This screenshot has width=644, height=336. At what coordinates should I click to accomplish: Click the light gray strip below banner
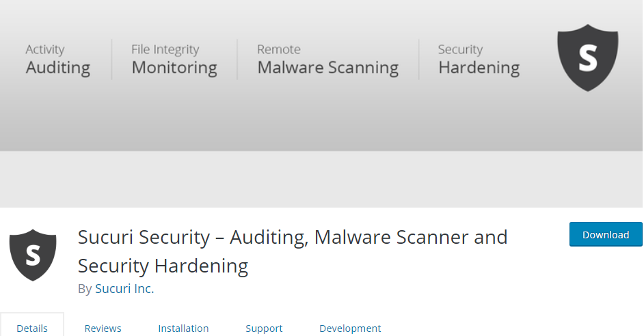pos(321,180)
